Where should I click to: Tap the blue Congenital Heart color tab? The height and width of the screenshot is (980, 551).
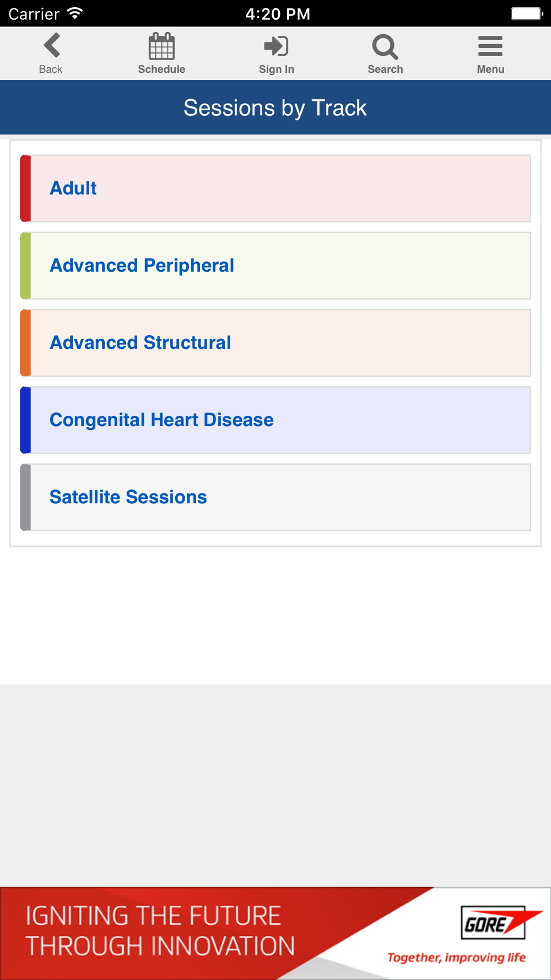click(25, 420)
